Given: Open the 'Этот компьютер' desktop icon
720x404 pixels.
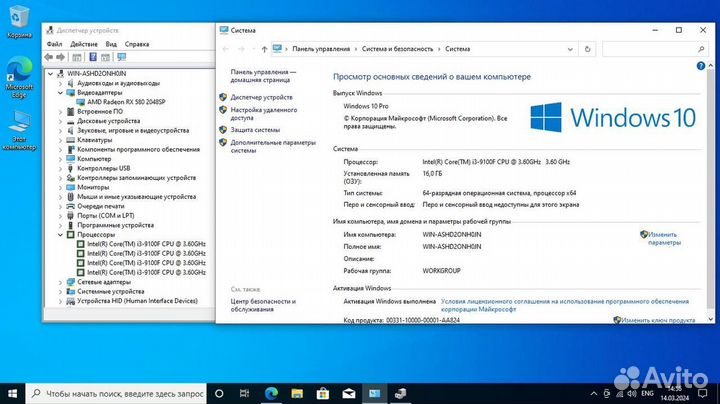Looking at the screenshot, I should (x=19, y=130).
